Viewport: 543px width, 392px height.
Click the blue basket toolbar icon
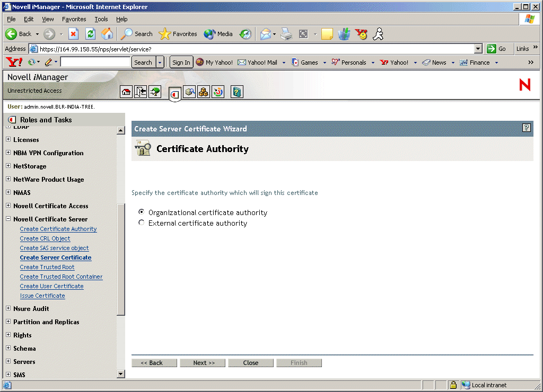(x=344, y=34)
